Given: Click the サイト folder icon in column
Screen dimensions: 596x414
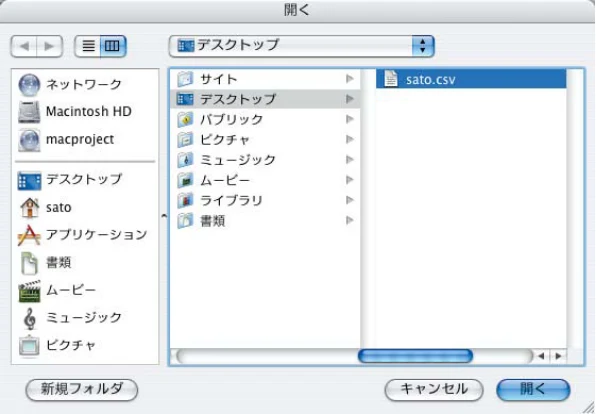Looking at the screenshot, I should coord(185,79).
